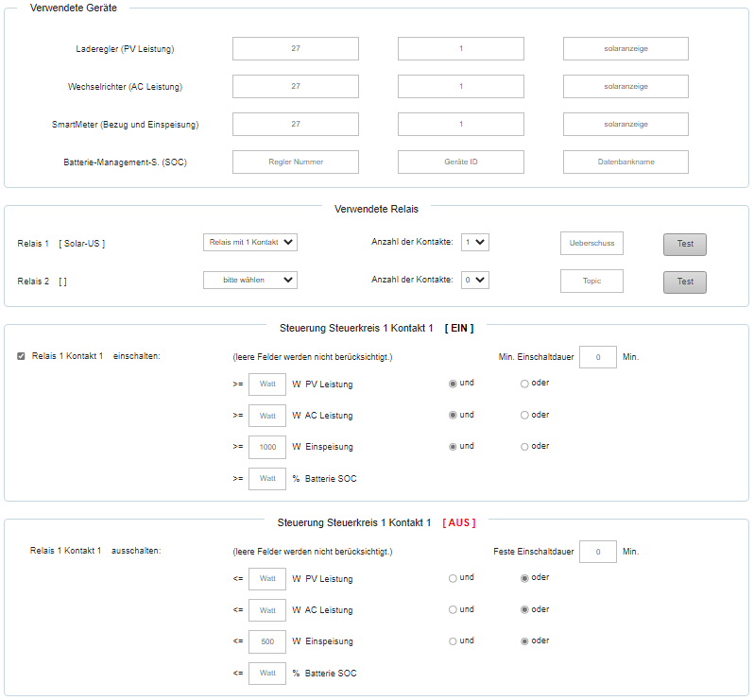
Task: Click Batterie-Management Geräte ID field
Action: (x=460, y=162)
